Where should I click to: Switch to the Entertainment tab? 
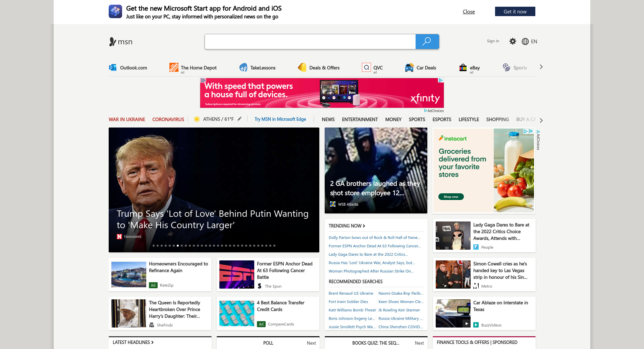(x=360, y=119)
